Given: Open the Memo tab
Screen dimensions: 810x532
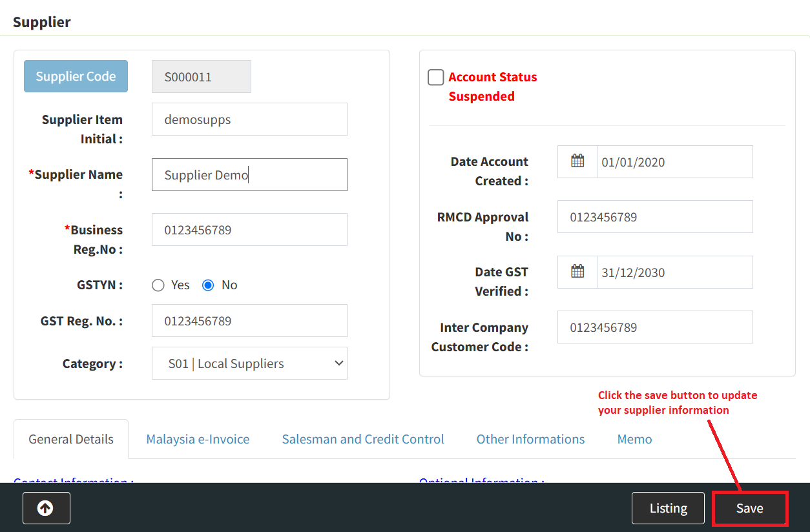Looking at the screenshot, I should [634, 439].
